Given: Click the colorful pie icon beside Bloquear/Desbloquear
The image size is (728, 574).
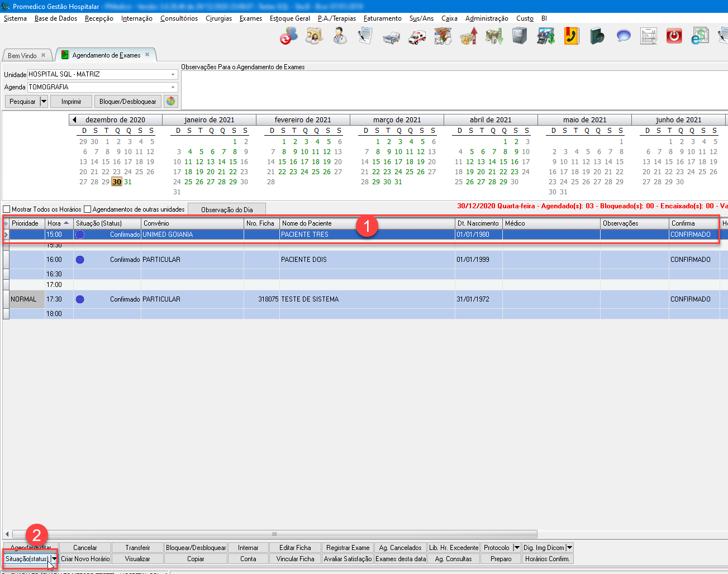Looking at the screenshot, I should [x=170, y=102].
